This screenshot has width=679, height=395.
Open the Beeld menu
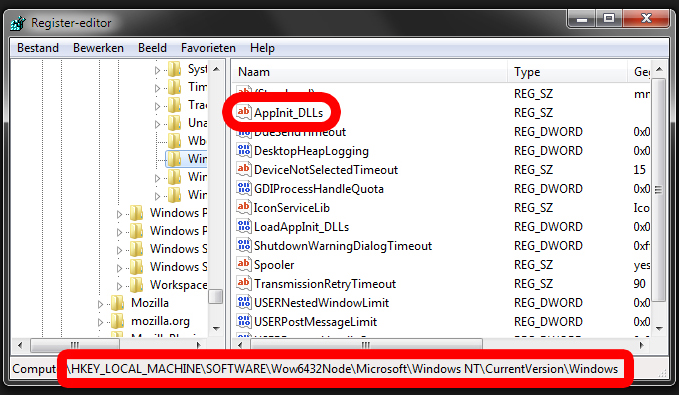(152, 48)
